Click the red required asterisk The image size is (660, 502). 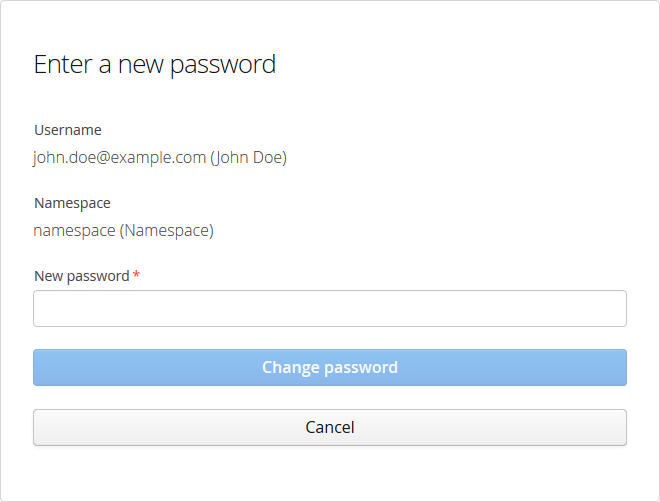click(x=136, y=276)
